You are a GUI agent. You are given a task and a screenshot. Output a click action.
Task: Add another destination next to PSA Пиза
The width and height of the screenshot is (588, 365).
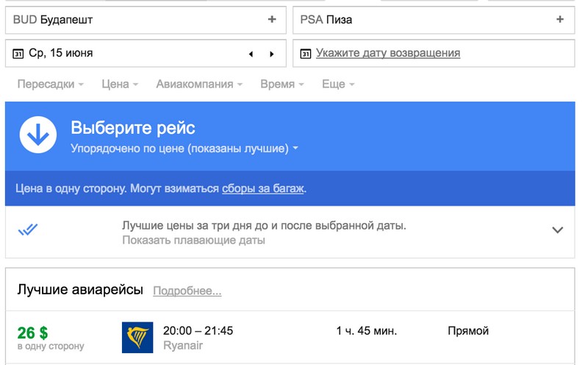pos(560,20)
